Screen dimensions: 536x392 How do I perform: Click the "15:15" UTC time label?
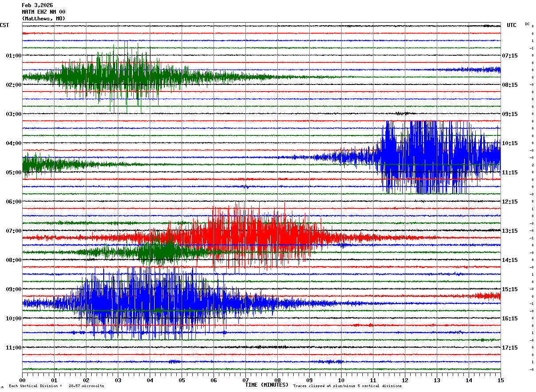coord(510,289)
